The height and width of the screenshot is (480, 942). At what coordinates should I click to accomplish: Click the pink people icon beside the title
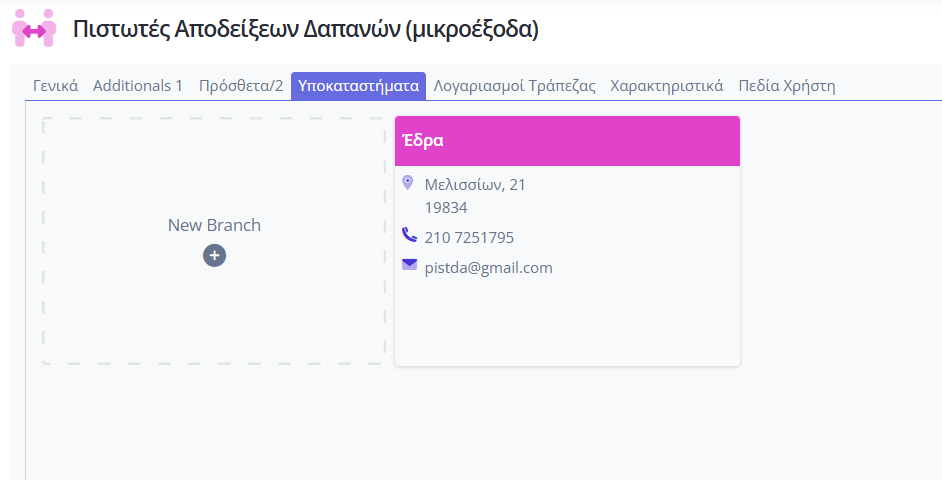pos(34,28)
